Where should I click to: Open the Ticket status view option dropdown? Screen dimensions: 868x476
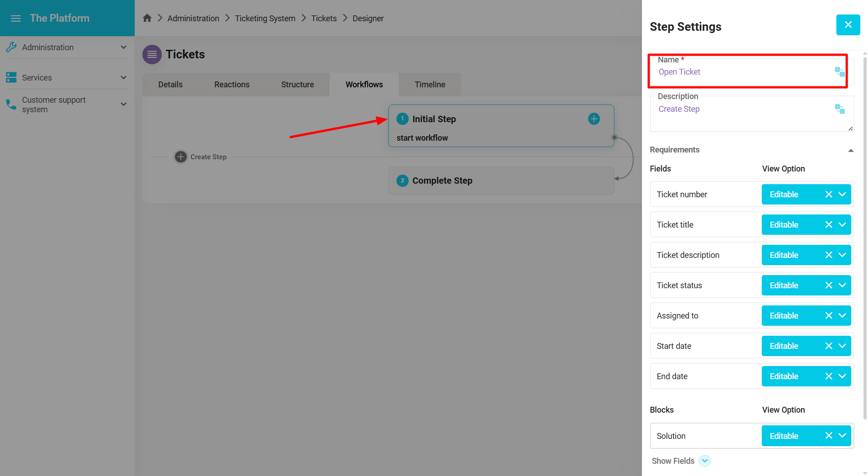[842, 286]
